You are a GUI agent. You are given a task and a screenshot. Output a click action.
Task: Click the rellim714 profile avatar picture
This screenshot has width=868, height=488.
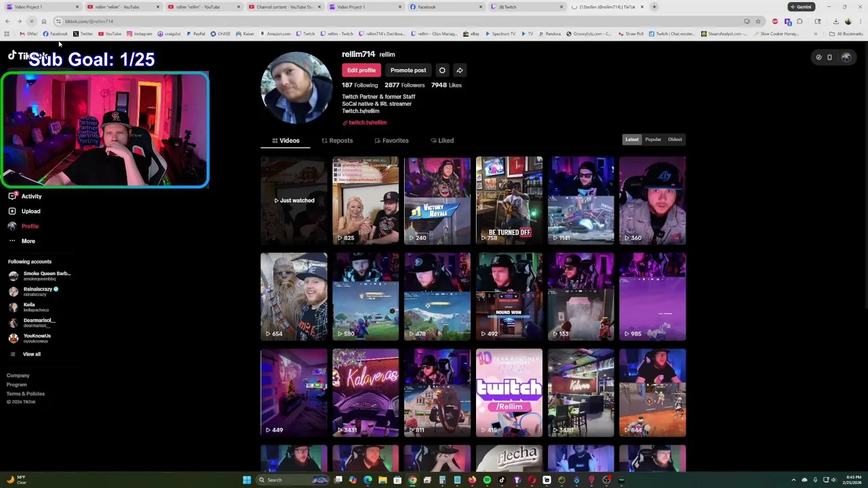coord(296,87)
